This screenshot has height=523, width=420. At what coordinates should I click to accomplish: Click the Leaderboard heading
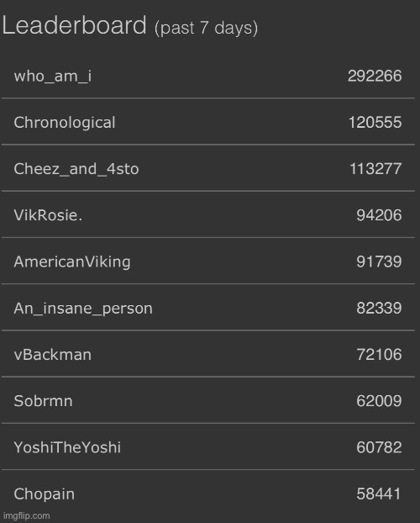coord(74,25)
